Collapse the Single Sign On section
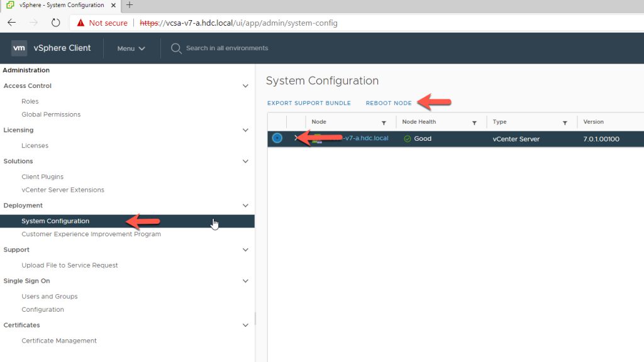The height and width of the screenshot is (362, 644). (245, 281)
